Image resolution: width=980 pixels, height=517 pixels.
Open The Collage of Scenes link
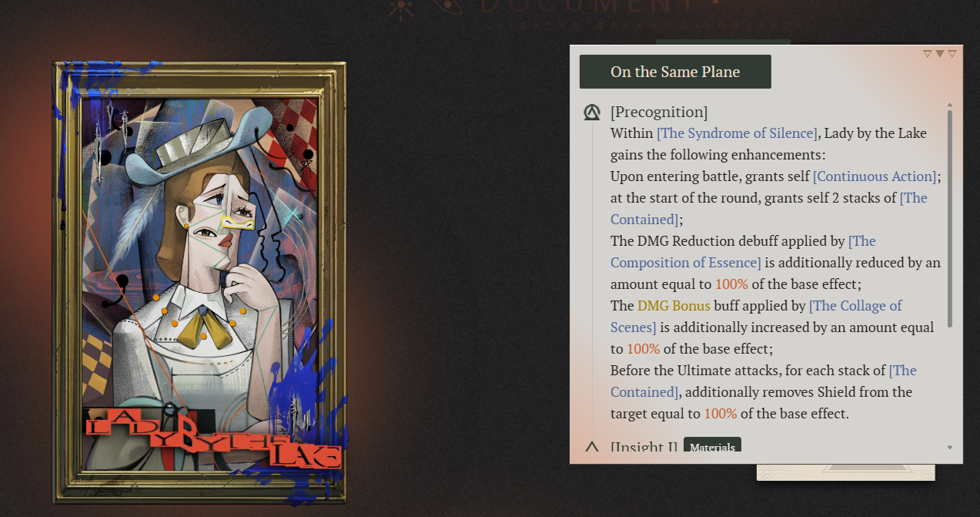756,317
